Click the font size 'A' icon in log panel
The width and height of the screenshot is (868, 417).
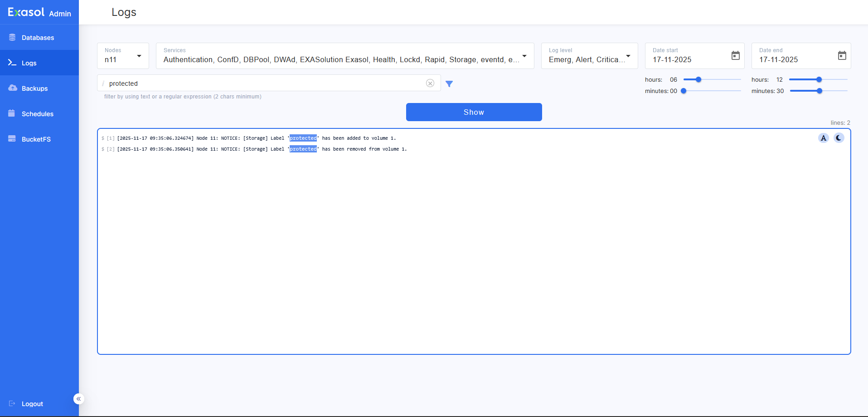[823, 137]
